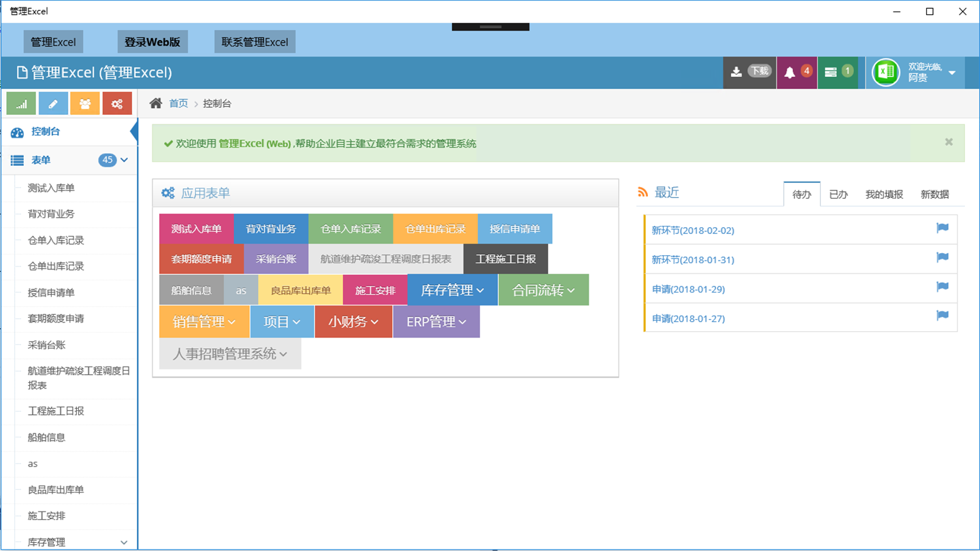Image resolution: width=980 pixels, height=551 pixels.
Task: Open the 小财务 dropdown tile
Action: 354,322
